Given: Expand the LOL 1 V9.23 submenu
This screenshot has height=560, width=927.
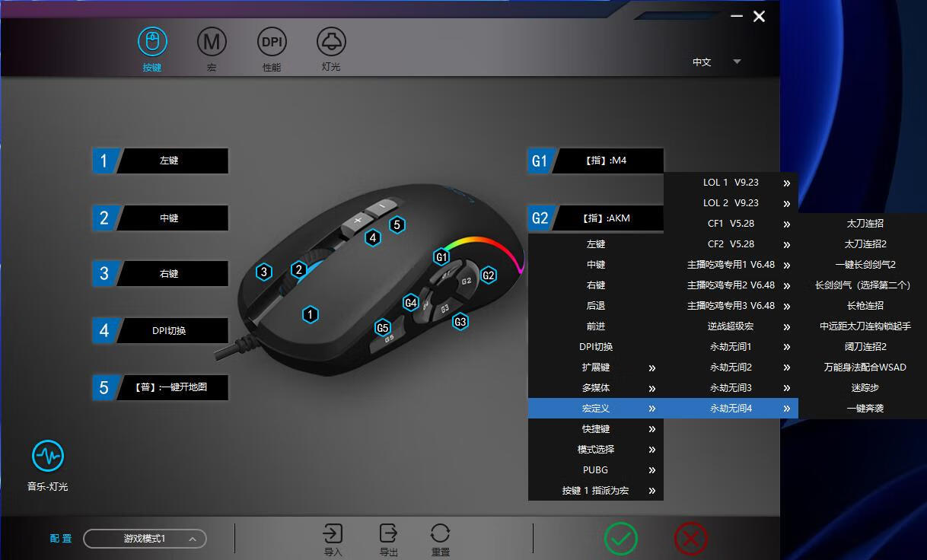Looking at the screenshot, I should (x=731, y=183).
